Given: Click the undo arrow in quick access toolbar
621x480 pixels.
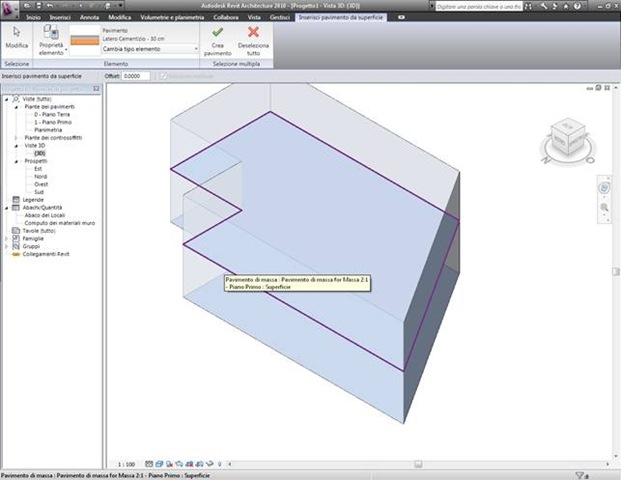Looking at the screenshot, I should (x=50, y=6).
